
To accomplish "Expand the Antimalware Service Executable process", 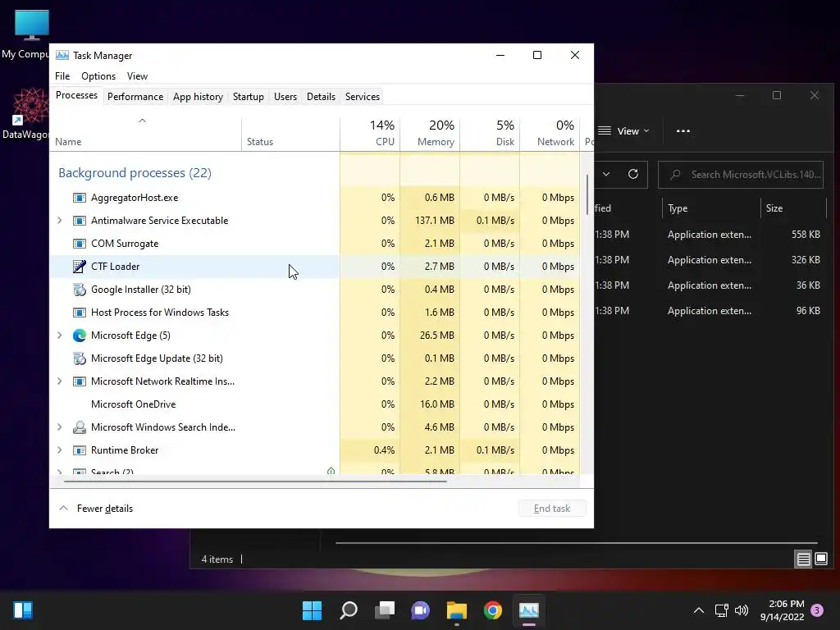I will click(59, 221).
